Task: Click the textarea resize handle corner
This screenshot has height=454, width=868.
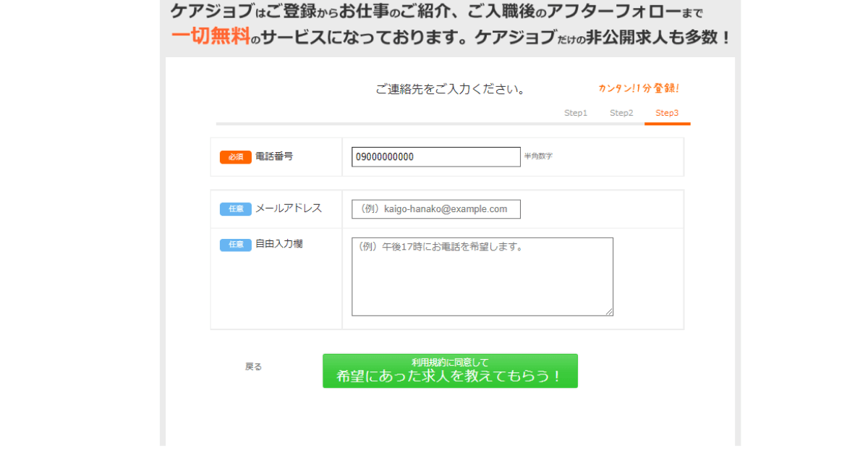Action: [x=609, y=312]
